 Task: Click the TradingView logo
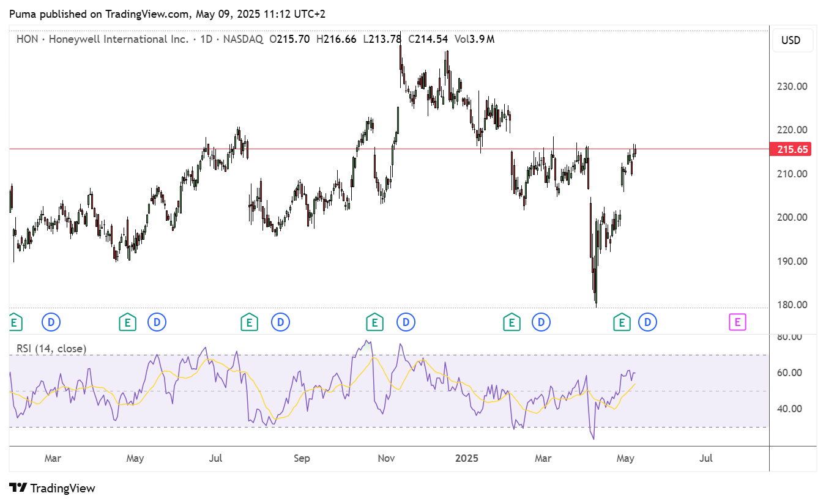[x=53, y=488]
